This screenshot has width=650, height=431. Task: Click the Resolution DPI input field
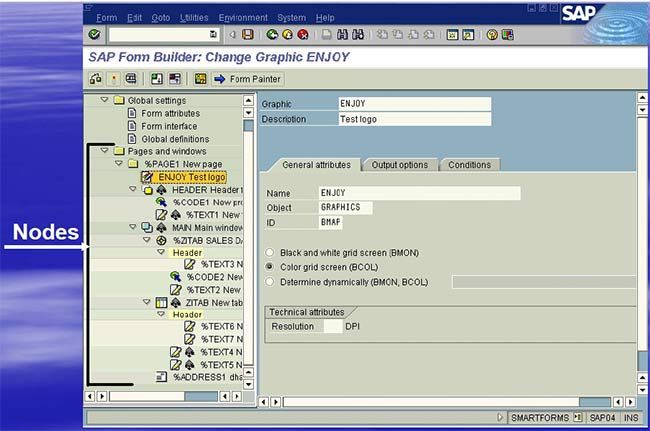pyautogui.click(x=333, y=326)
